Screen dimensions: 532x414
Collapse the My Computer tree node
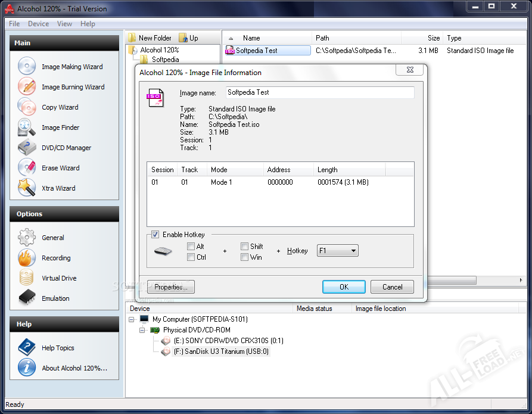[x=132, y=319]
